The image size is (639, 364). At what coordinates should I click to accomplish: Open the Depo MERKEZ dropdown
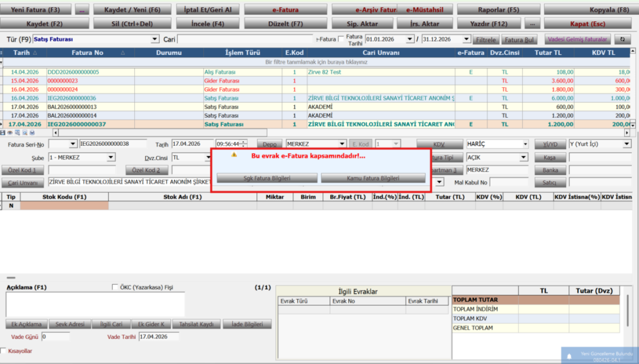pyautogui.click(x=342, y=144)
